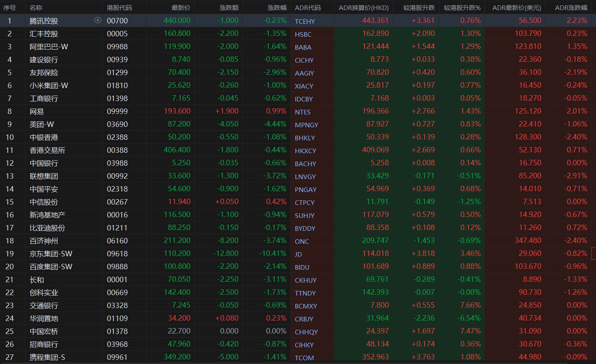Click the 7.66% premium for 交通银行
596x364 pixels.
click(x=470, y=305)
